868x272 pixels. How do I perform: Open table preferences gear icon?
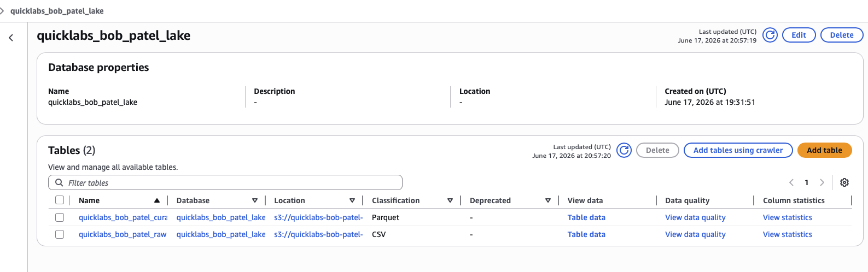(844, 182)
